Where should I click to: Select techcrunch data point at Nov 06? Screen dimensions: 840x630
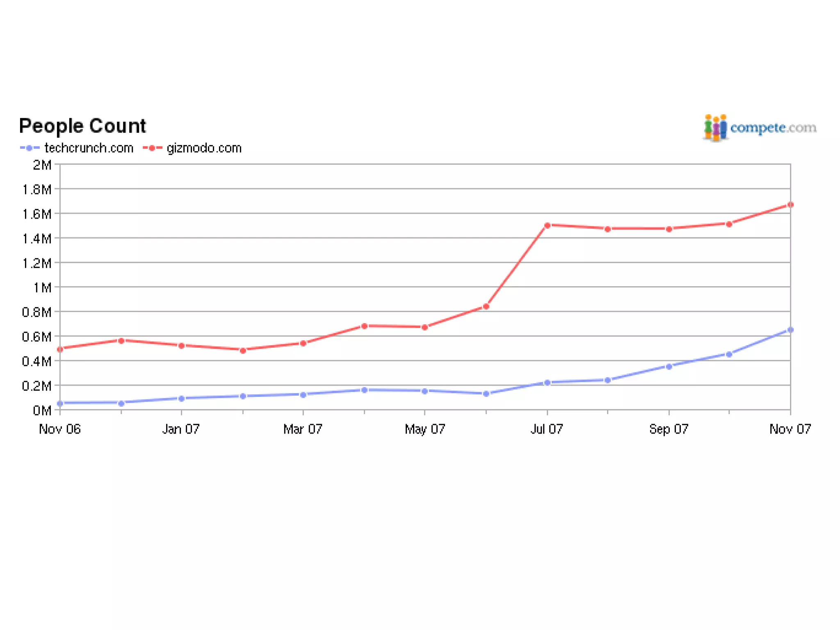point(60,403)
